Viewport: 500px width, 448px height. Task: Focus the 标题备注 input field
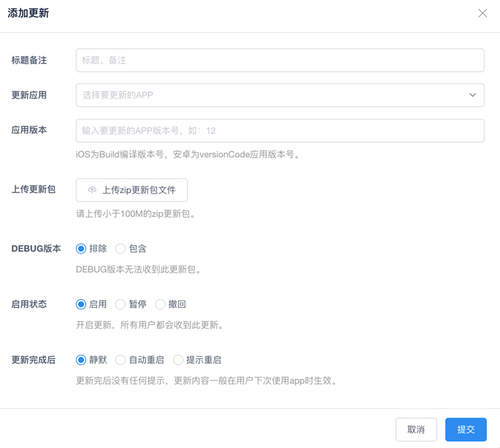tap(280, 60)
